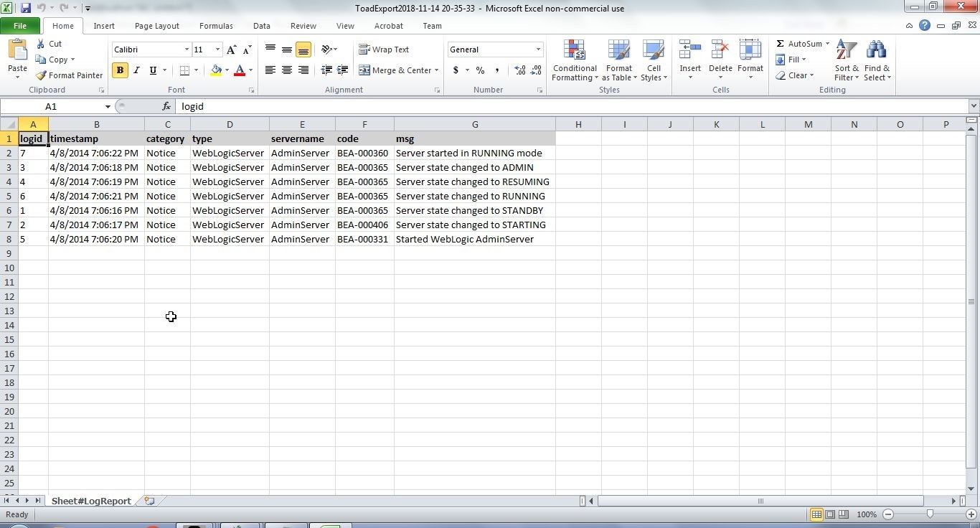Image resolution: width=980 pixels, height=528 pixels.
Task: Switch to the Data tab
Action: pyautogui.click(x=262, y=26)
